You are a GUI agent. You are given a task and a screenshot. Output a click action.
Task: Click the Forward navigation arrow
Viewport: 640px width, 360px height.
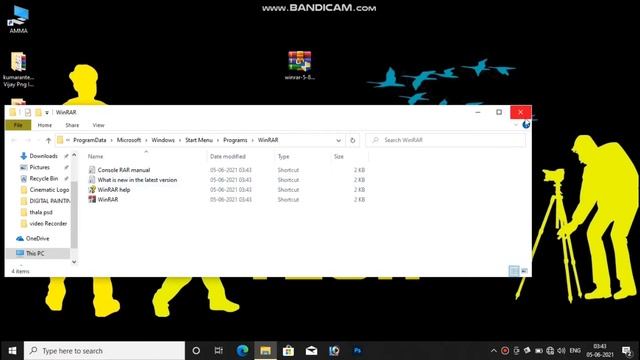point(28,140)
